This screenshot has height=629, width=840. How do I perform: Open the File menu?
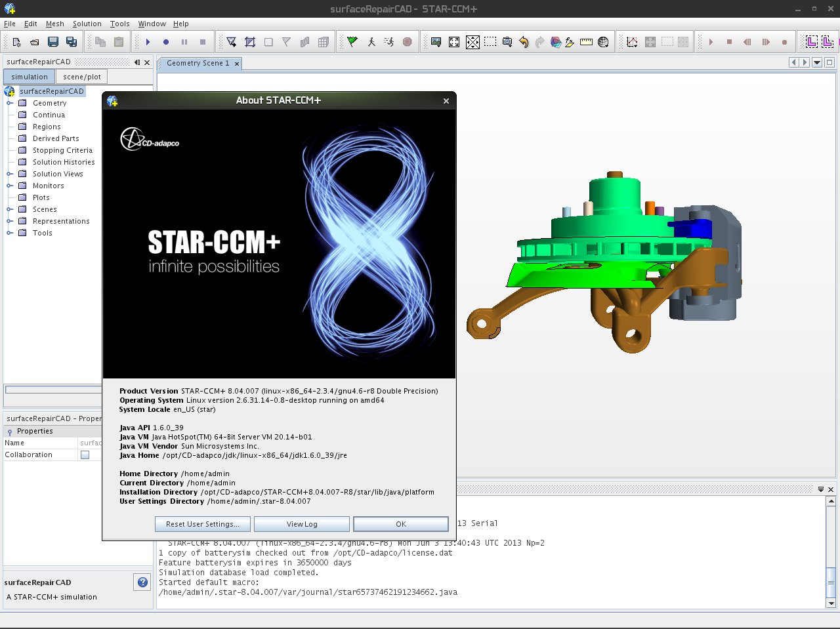pyautogui.click(x=10, y=24)
